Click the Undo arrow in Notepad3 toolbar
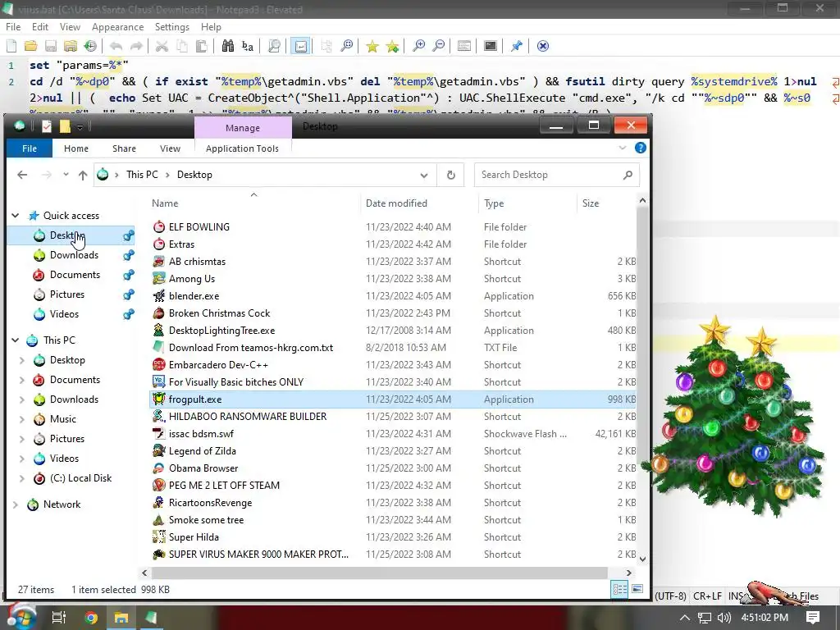Viewport: 840px width, 630px height. tap(116, 46)
